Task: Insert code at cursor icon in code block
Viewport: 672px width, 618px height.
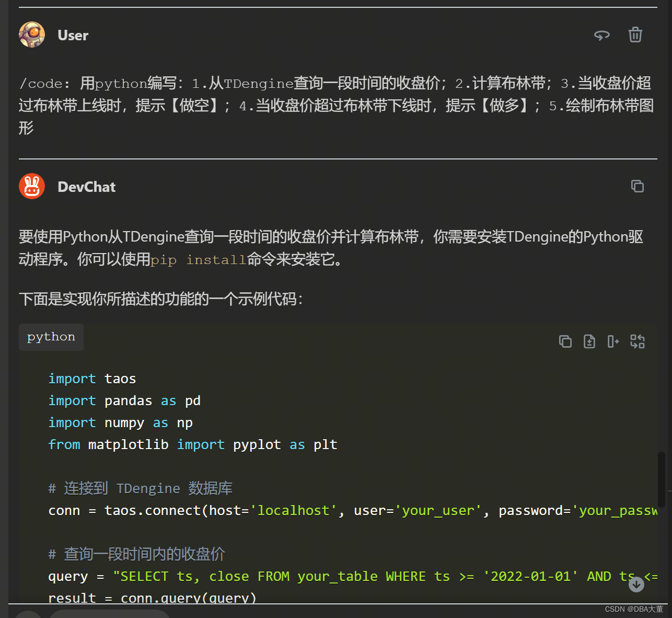Action: click(x=613, y=341)
